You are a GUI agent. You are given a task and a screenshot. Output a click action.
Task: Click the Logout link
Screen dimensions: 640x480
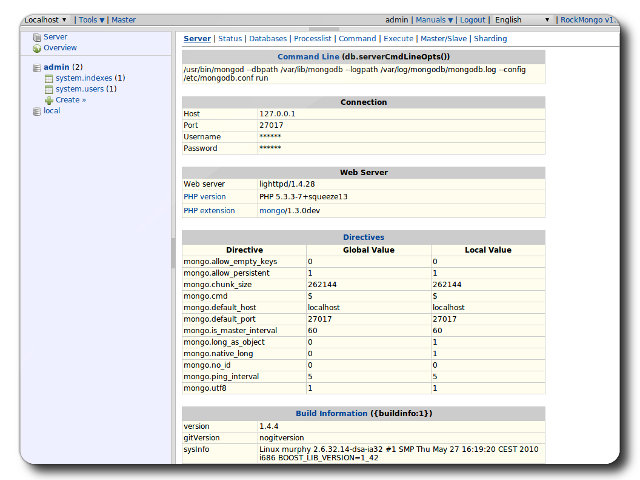coord(473,19)
